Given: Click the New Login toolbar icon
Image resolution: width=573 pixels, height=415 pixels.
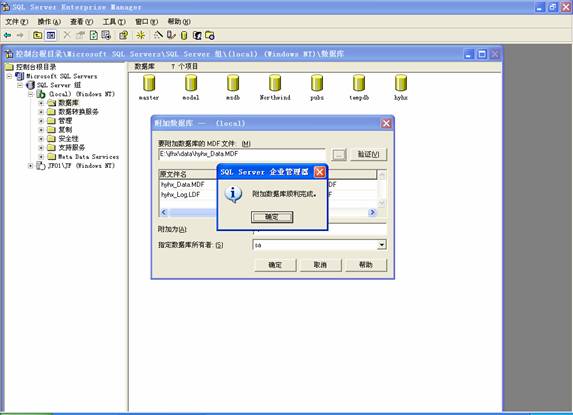Looking at the screenshot, I should 197,35.
